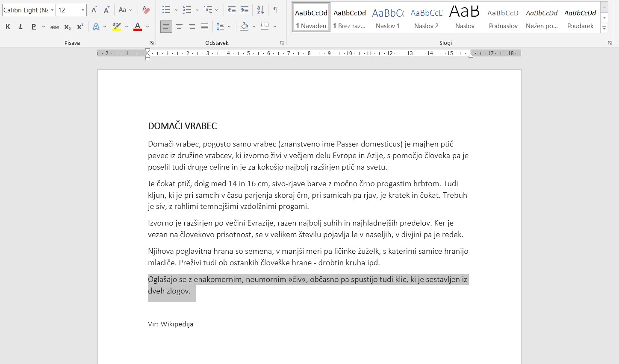Open Pisava font dialog launcher

pyautogui.click(x=152, y=43)
